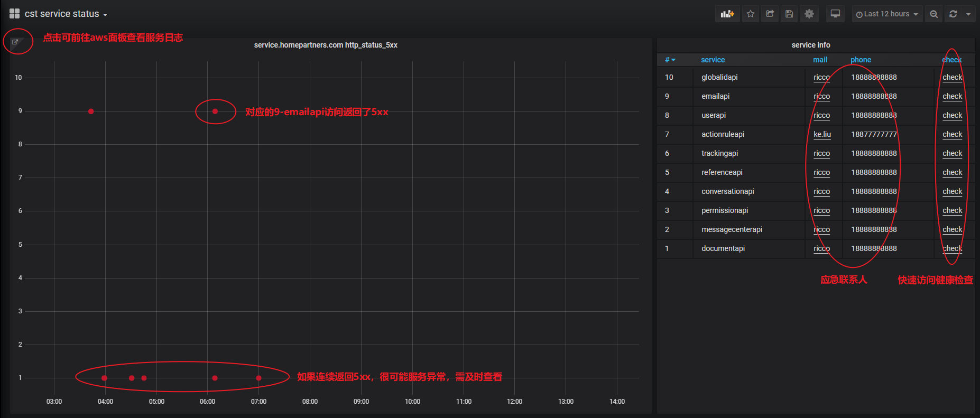Click check link for actionruleapi
980x418 pixels.
pyautogui.click(x=952, y=134)
